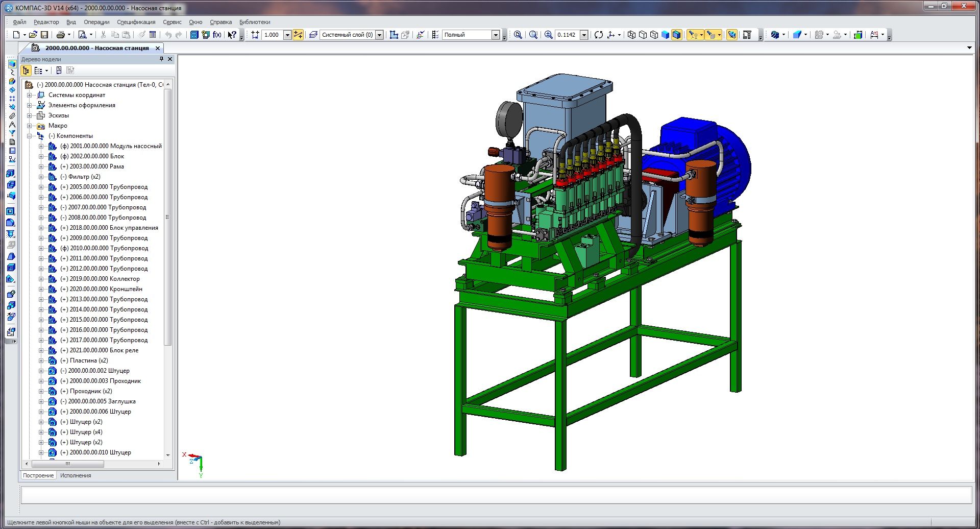This screenshot has width=980, height=529.
Task: Switch to the Исполнения tab
Action: click(76, 475)
